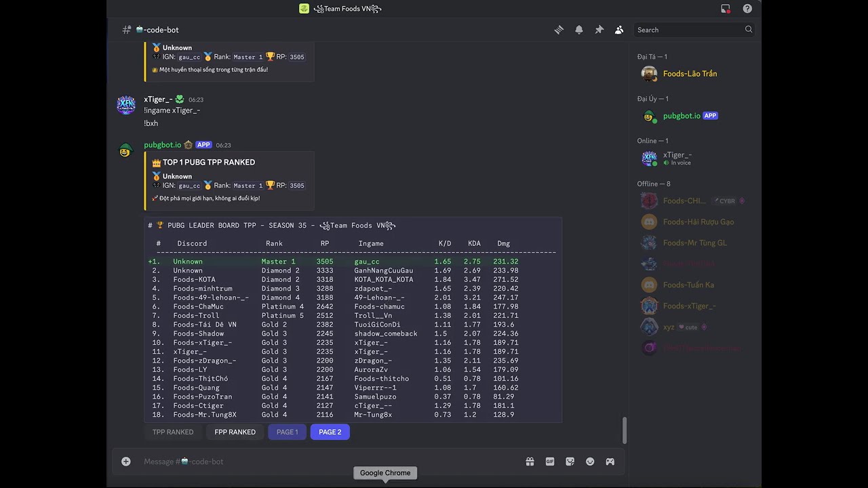Image resolution: width=868 pixels, height=488 pixels.
Task: Go to PAGE 1 of leaderboard
Action: tap(287, 432)
